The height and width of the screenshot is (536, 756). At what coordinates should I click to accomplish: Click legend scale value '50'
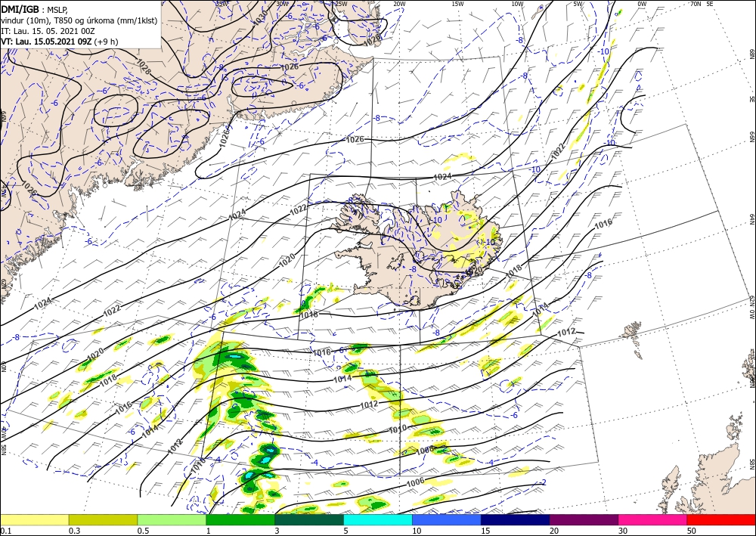692,531
